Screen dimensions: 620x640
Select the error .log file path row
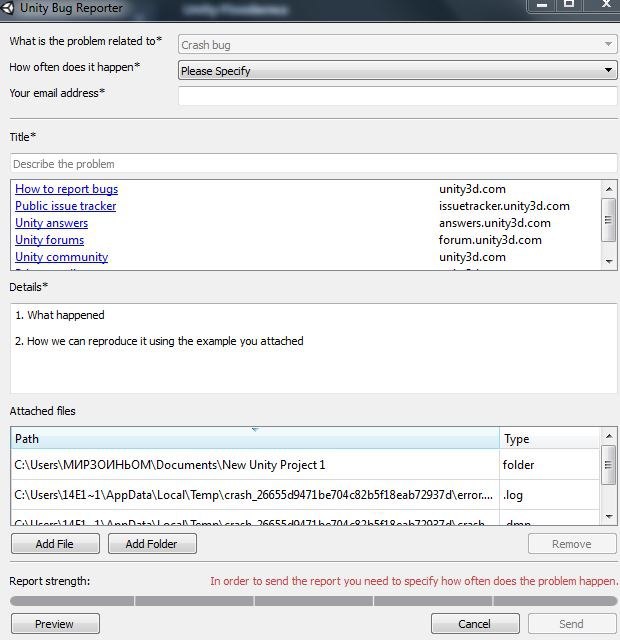point(255,495)
